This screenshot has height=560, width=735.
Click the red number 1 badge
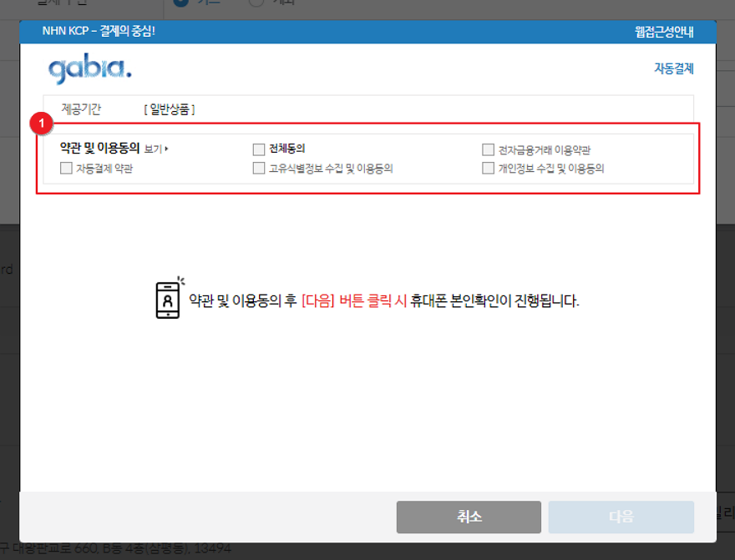pos(40,124)
